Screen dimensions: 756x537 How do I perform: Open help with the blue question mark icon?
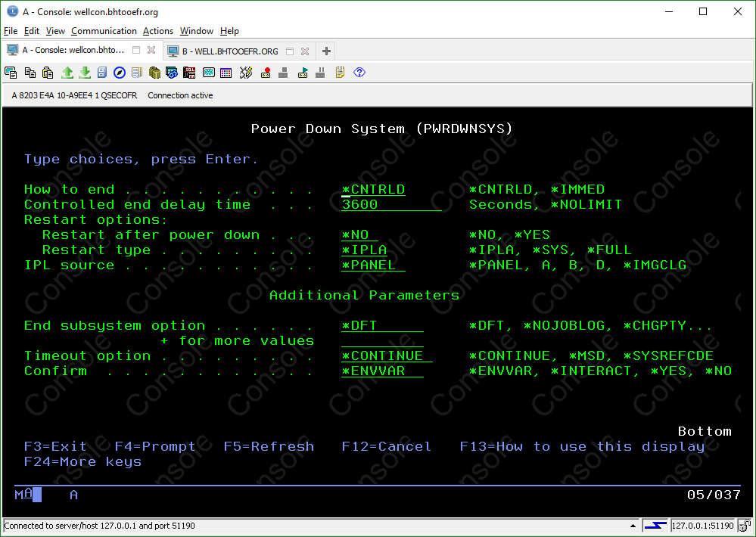(x=359, y=73)
